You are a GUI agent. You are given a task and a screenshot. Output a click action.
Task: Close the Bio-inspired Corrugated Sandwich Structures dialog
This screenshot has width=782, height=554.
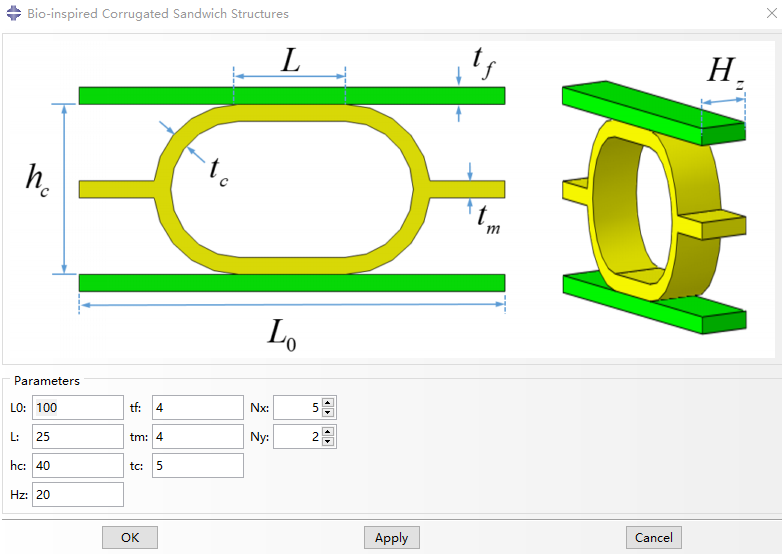[772, 13]
